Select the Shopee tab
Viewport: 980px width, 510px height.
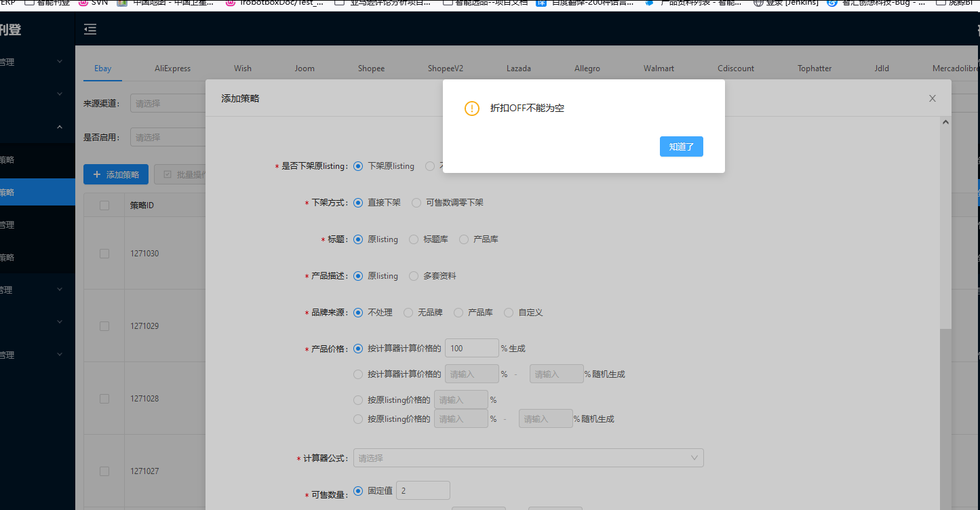pyautogui.click(x=372, y=68)
